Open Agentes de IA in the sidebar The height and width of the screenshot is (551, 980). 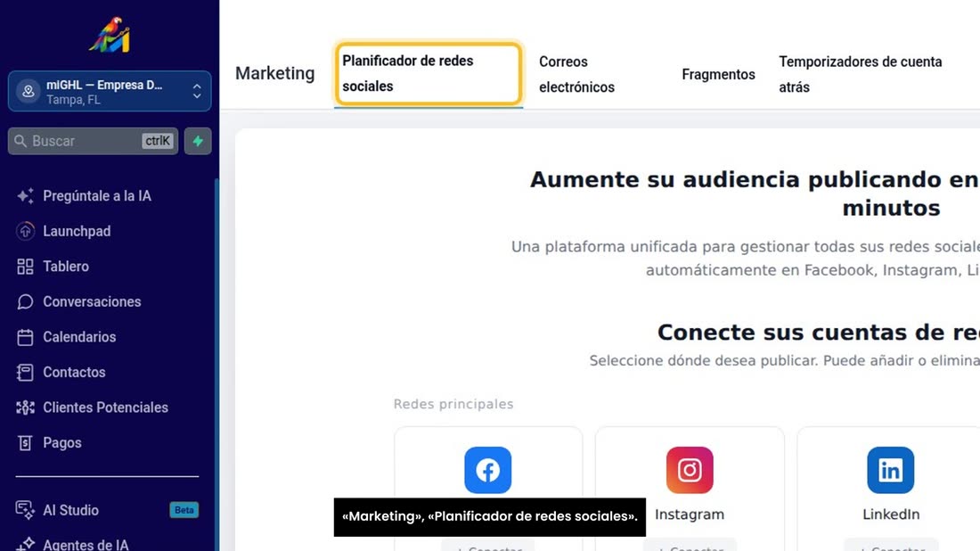coord(86,544)
